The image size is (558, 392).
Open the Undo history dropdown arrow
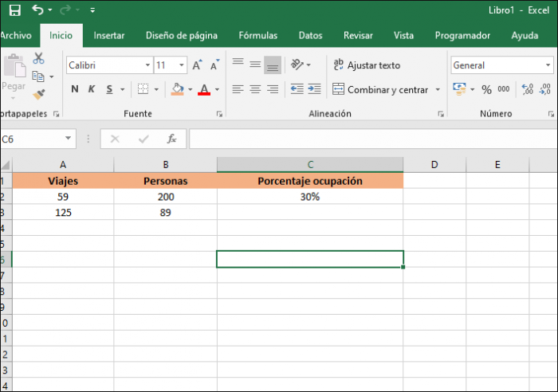49,10
